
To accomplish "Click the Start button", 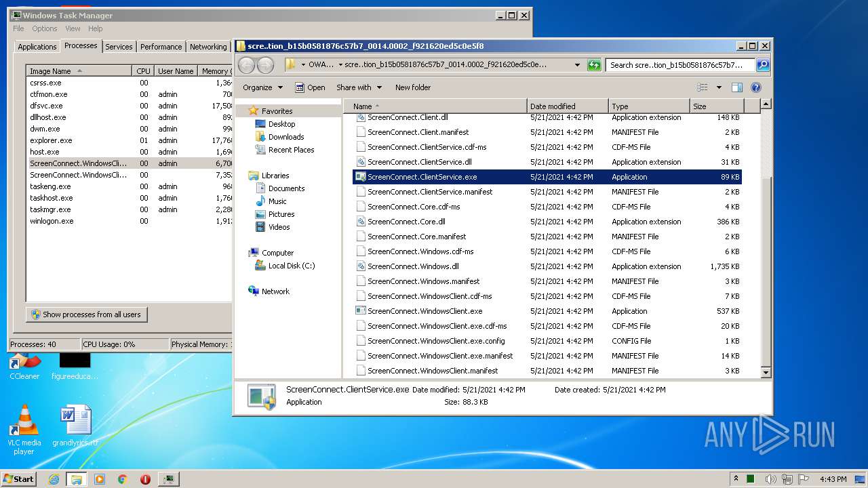I will (x=18, y=479).
